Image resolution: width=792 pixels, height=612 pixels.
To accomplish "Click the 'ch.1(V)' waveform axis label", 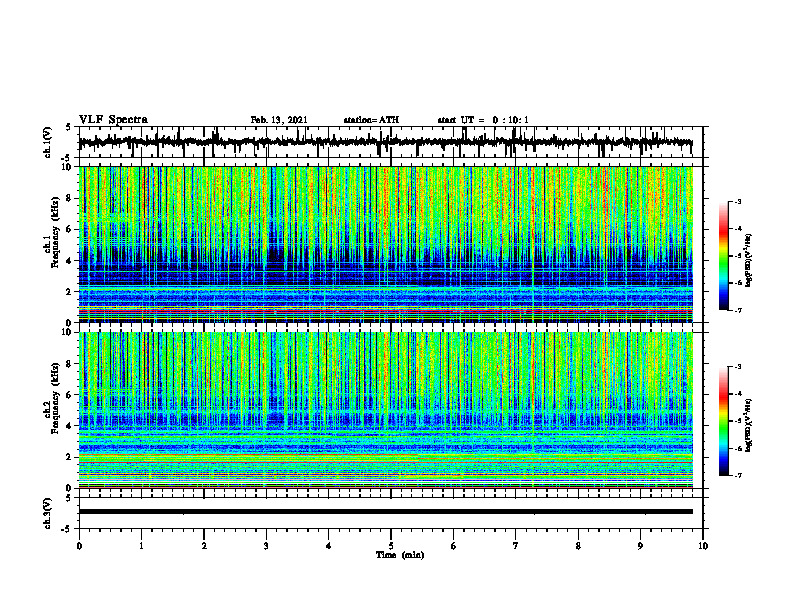I will point(48,142).
